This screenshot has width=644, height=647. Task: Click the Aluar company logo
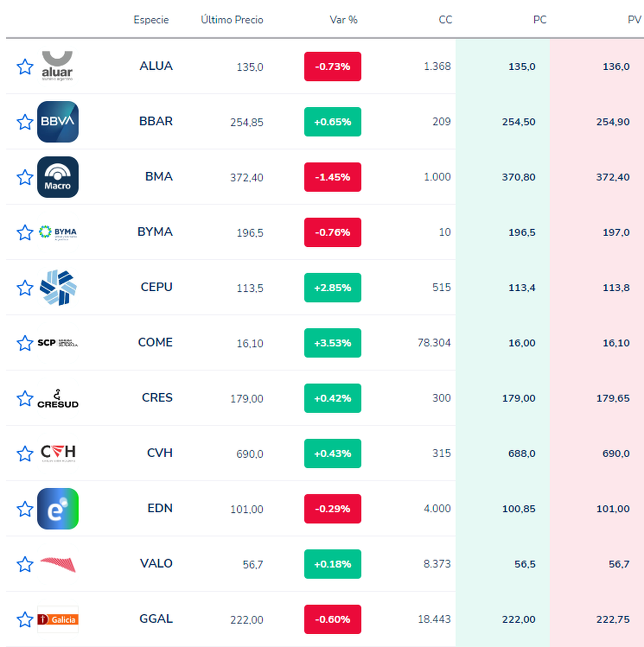[x=57, y=65]
